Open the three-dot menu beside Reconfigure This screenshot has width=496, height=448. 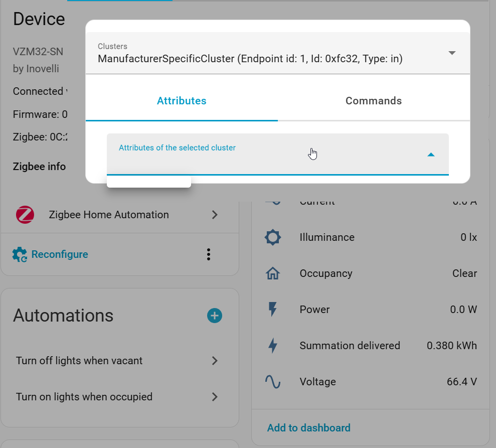click(x=209, y=254)
